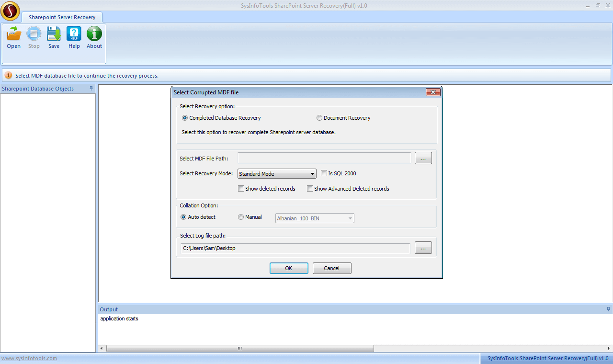The width and height of the screenshot is (613, 364).
Task: Choose Manual collation option
Action: (241, 217)
